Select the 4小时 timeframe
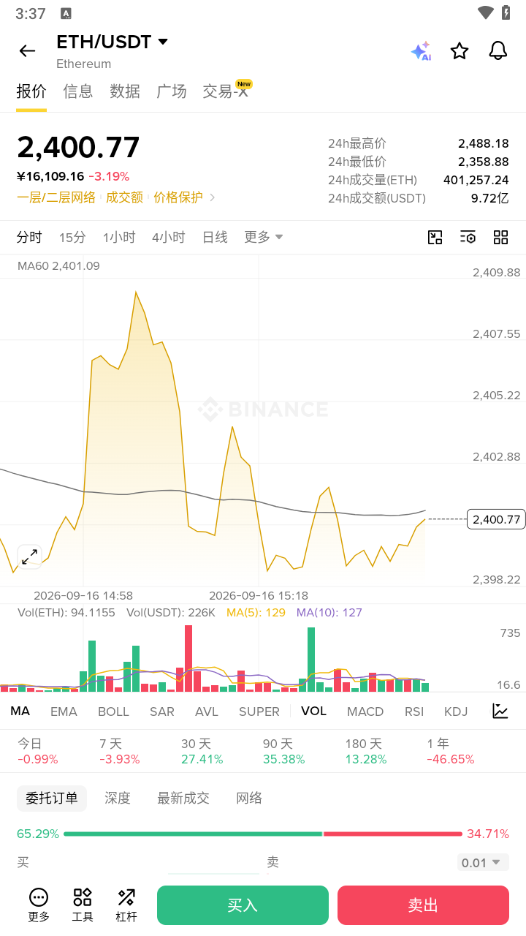Viewport: 526px width, 936px height. tap(168, 237)
